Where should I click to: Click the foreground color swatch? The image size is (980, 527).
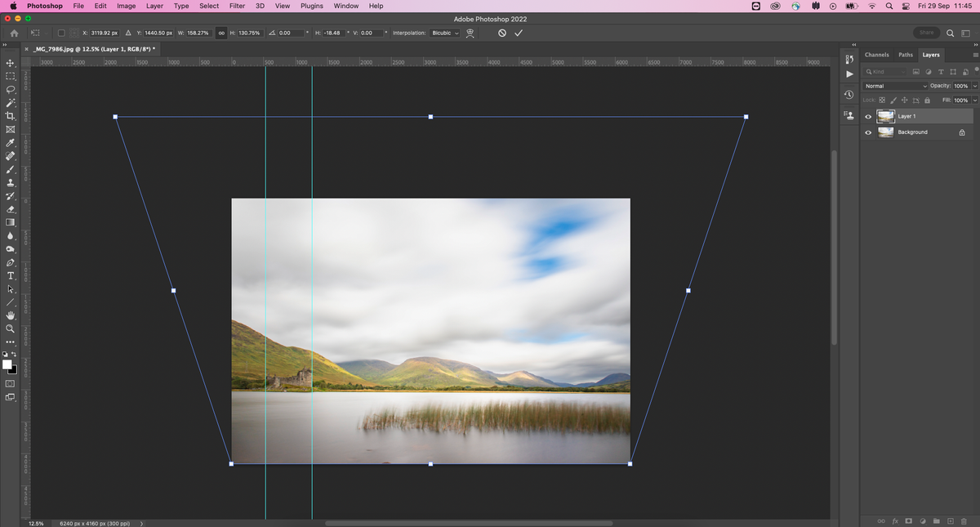pos(7,364)
